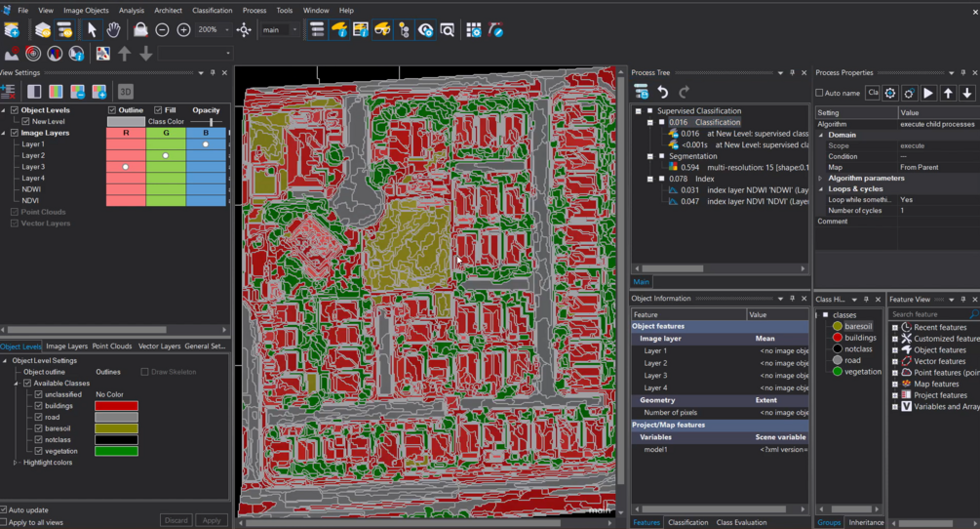Viewport: 980px width, 529px height.
Task: Expand the Algorithm parameters section
Action: tap(821, 179)
